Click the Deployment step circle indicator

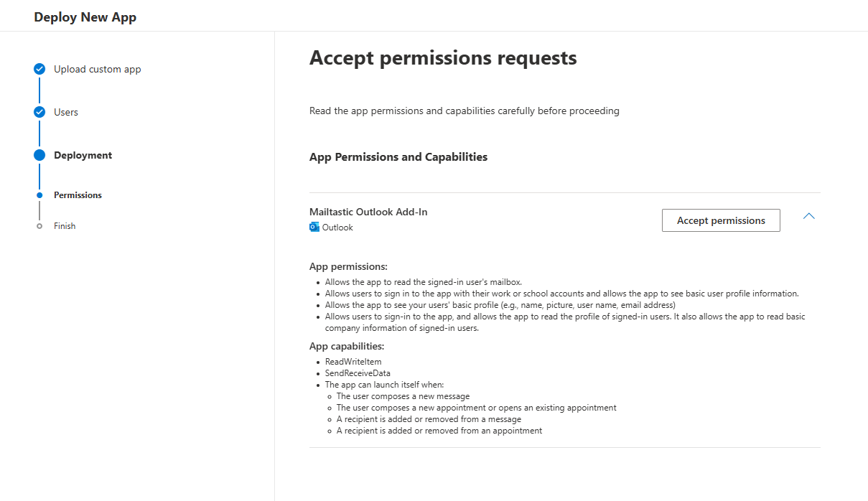coord(39,155)
